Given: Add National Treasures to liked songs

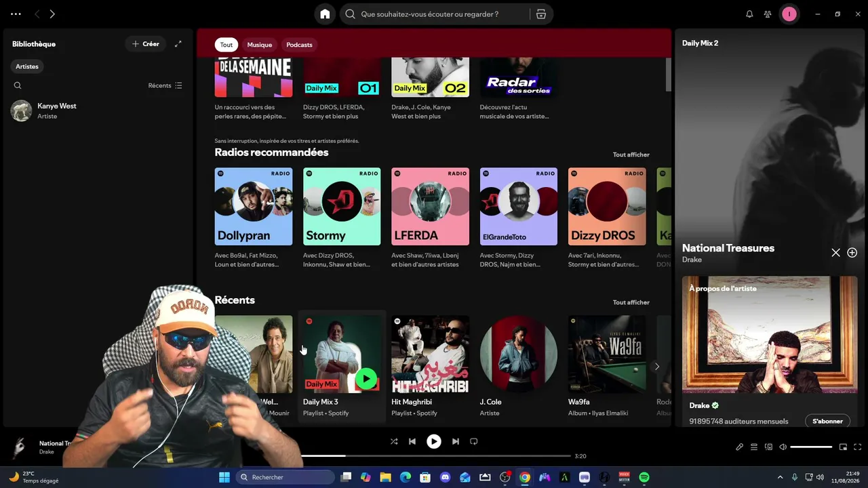Looking at the screenshot, I should 852,253.
